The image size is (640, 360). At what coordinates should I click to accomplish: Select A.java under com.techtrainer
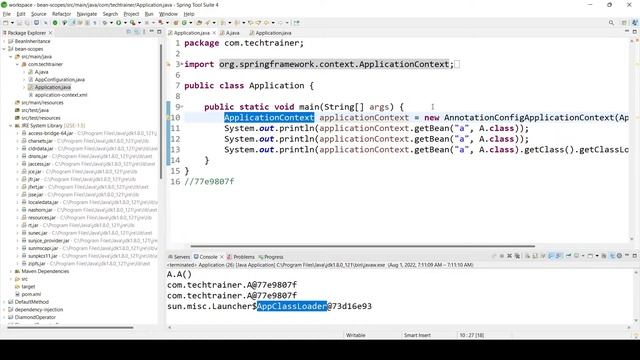(x=41, y=72)
